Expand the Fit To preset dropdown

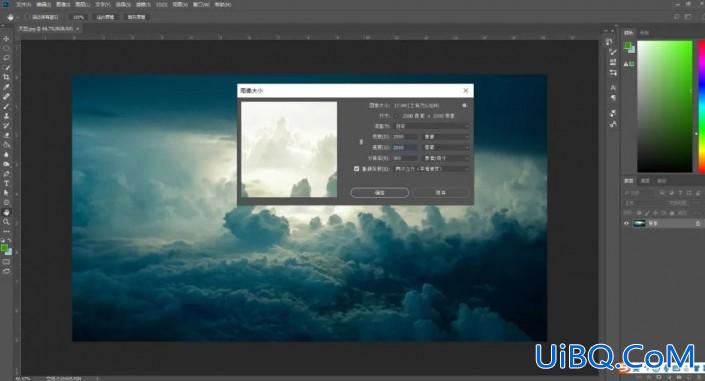coord(432,126)
